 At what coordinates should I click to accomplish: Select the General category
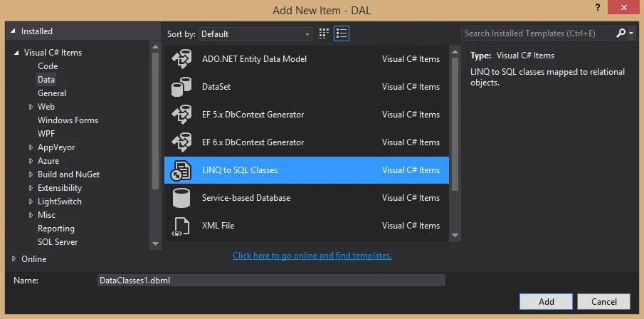pos(52,93)
